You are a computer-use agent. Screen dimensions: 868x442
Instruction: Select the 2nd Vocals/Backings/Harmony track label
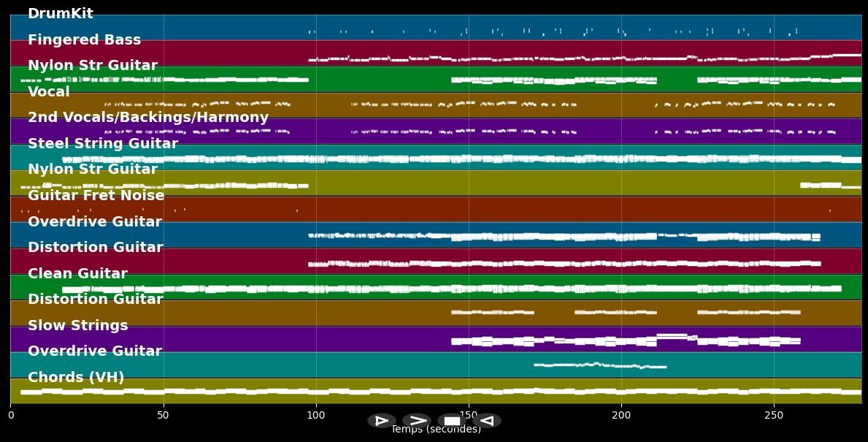coord(148,118)
